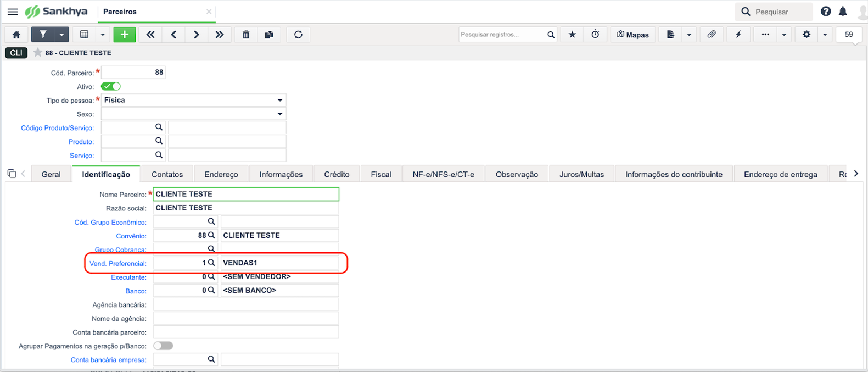The width and height of the screenshot is (868, 372).
Task: Toggle Agrupar Pagamentos na geração p/Banco
Action: tap(163, 346)
